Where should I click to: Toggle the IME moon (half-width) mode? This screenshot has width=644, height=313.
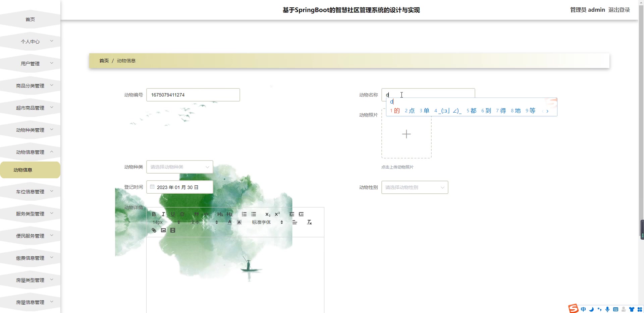[x=591, y=309]
